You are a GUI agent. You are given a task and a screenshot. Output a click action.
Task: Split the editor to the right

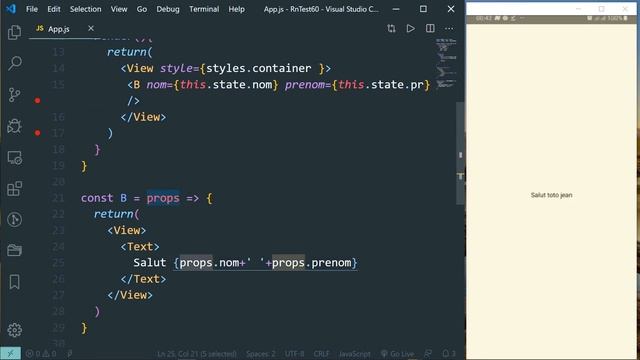430,28
